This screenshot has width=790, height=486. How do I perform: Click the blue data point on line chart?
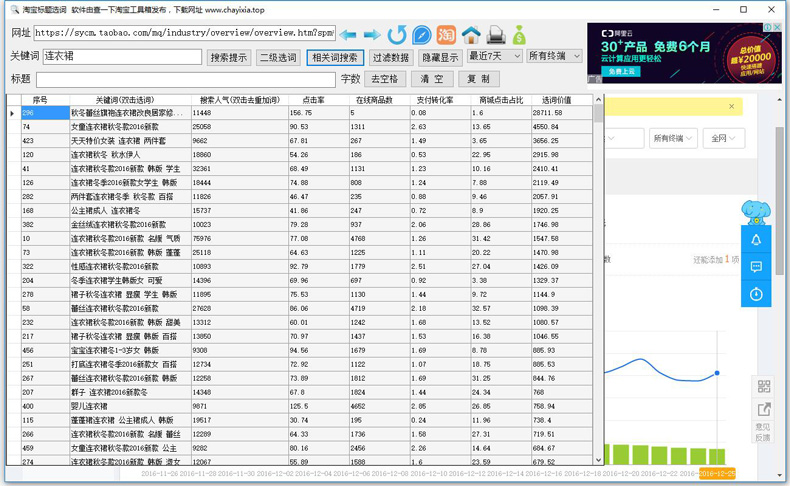tap(717, 373)
